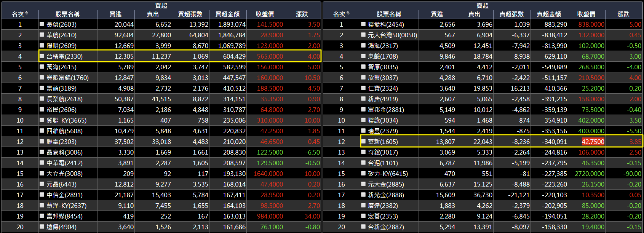This screenshot has height=233, width=644.
Task: Click the closing price 565.0000
Action: point(270,56)
